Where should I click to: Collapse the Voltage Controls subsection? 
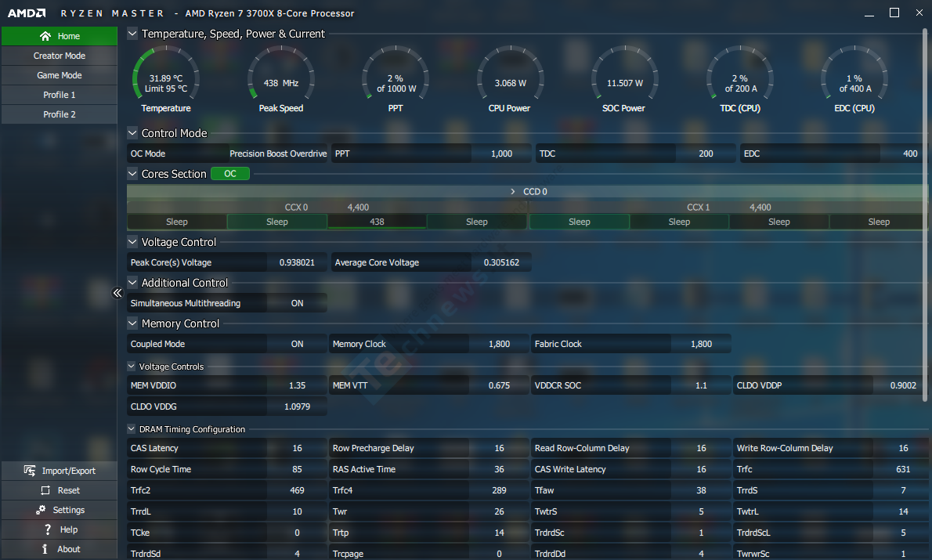[132, 367]
